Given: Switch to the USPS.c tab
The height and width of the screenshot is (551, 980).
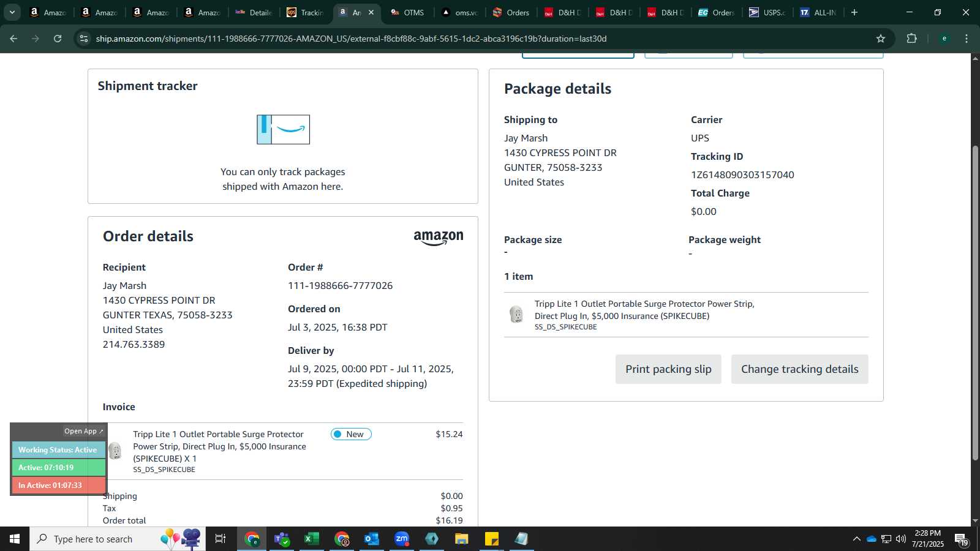Looking at the screenshot, I should 767,12.
